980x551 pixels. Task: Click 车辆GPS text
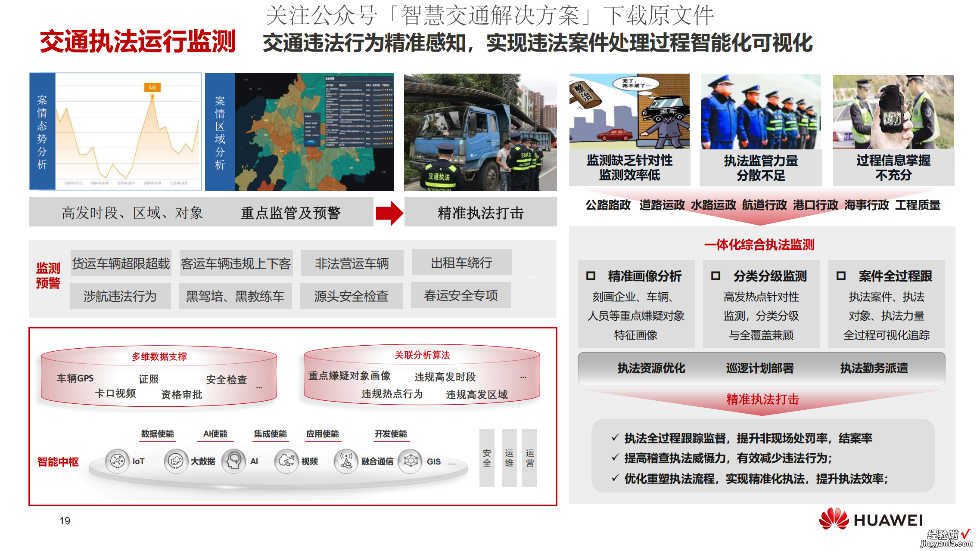pos(75,378)
